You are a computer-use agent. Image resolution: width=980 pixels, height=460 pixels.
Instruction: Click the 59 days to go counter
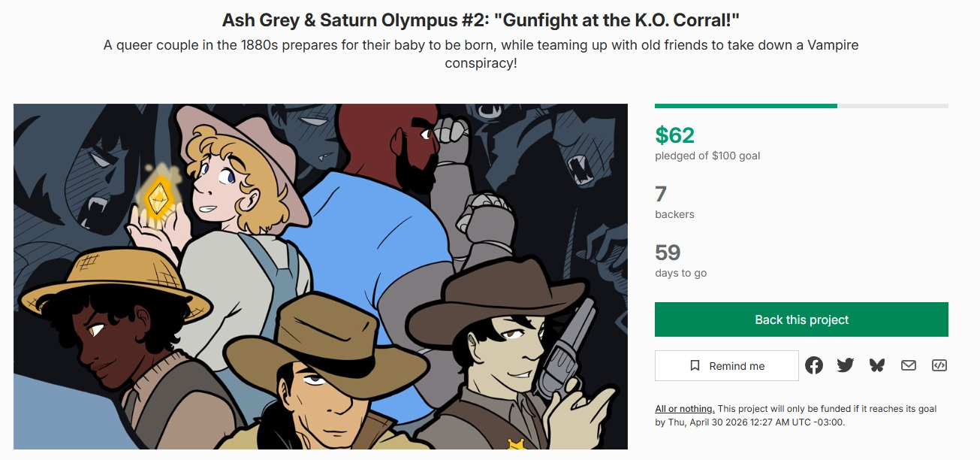tap(668, 253)
